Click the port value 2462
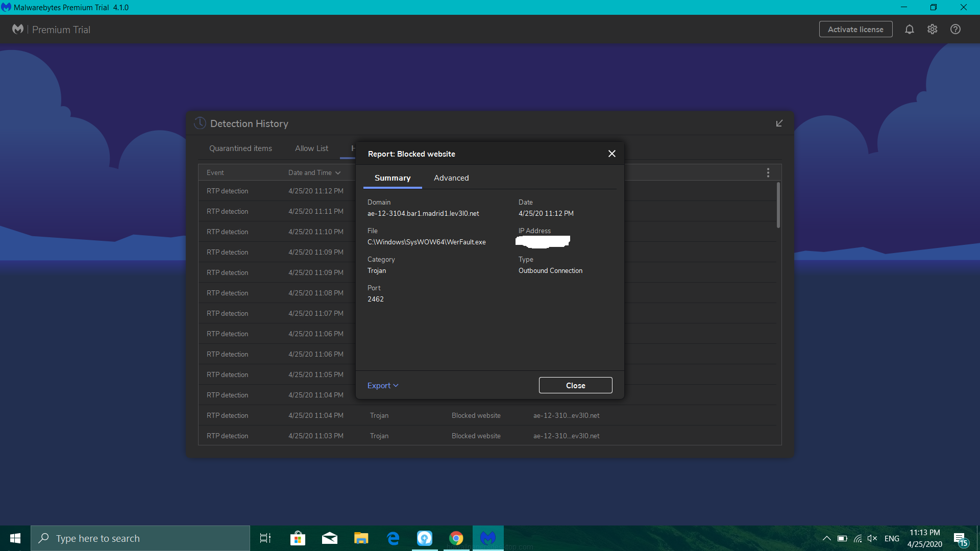Image resolution: width=980 pixels, height=551 pixels. [375, 299]
